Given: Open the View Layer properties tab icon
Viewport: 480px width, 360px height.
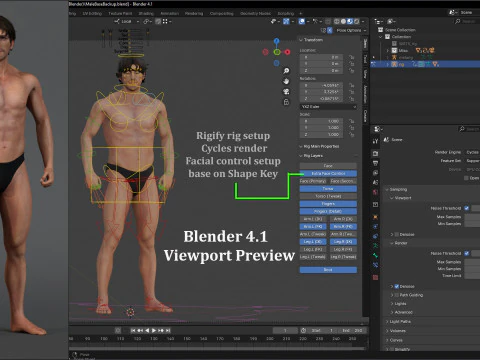Looking at the screenshot, I should [x=375, y=173].
